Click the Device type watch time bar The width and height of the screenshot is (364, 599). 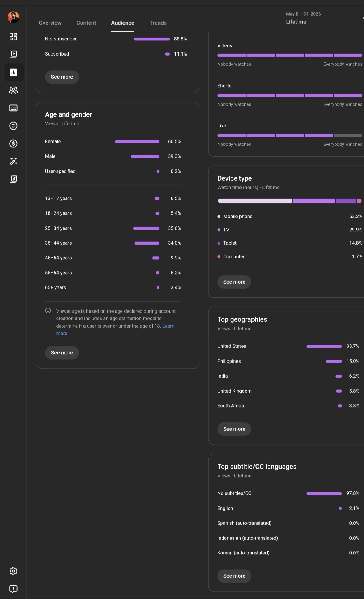pos(290,201)
